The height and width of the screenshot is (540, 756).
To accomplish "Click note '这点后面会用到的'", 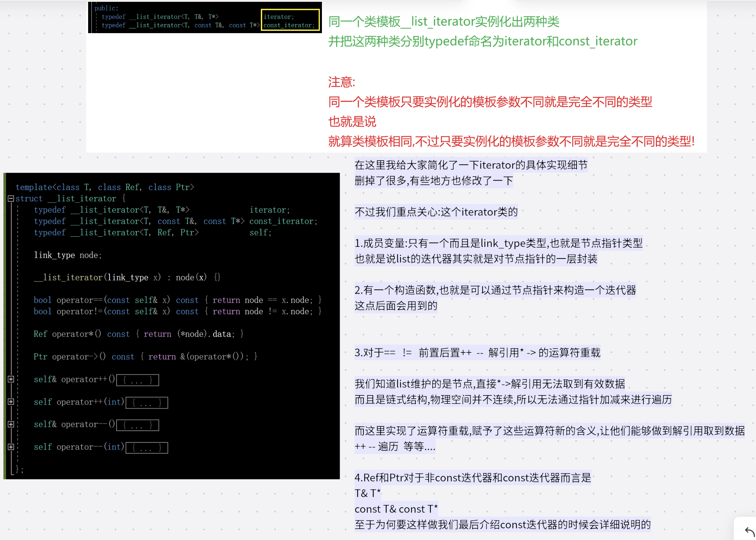I will (x=396, y=306).
